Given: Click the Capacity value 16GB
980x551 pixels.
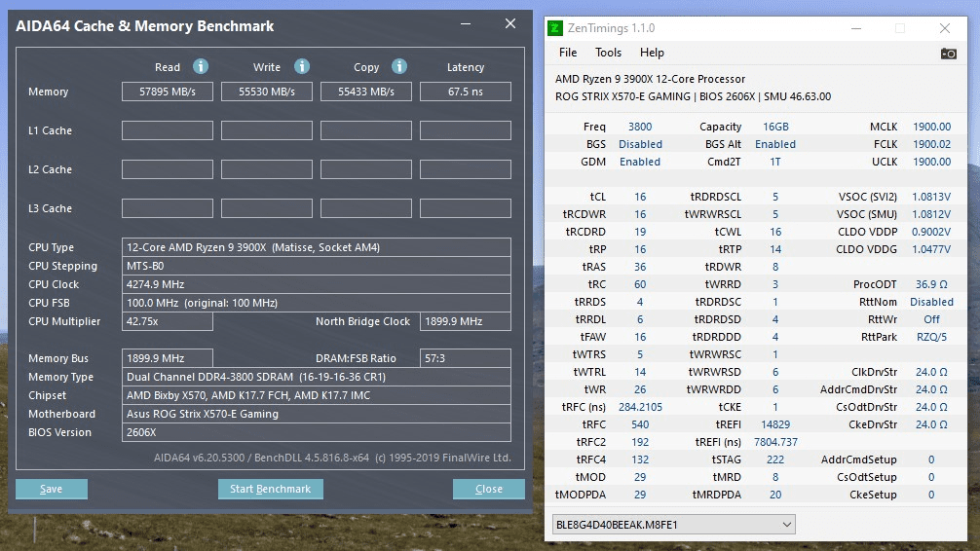Looking at the screenshot, I should click(x=775, y=127).
